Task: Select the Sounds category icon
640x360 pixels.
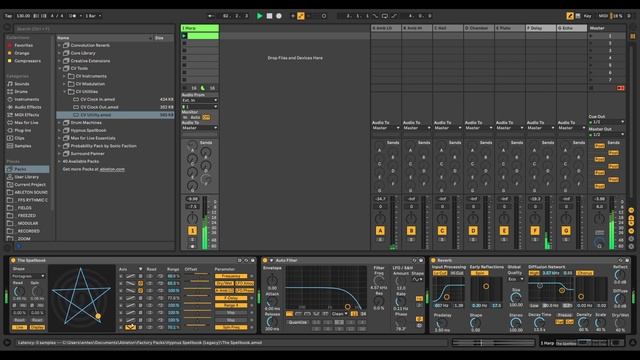Action: point(10,84)
